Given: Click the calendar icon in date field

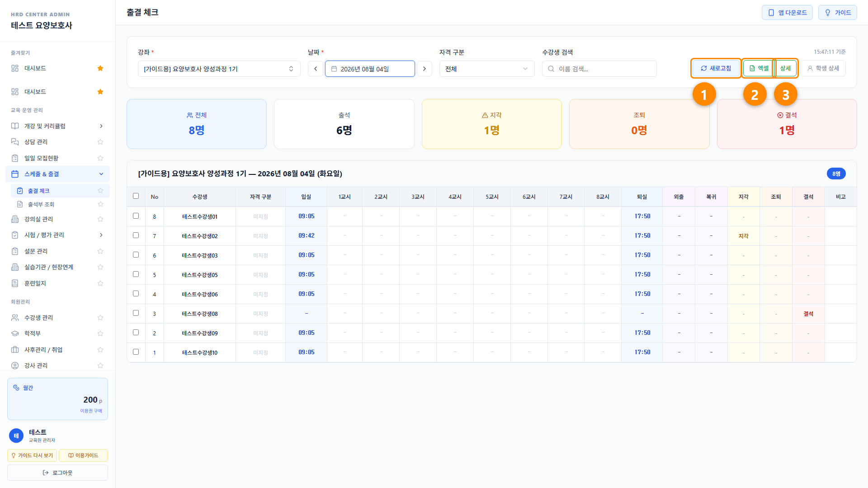Looking at the screenshot, I should 334,69.
